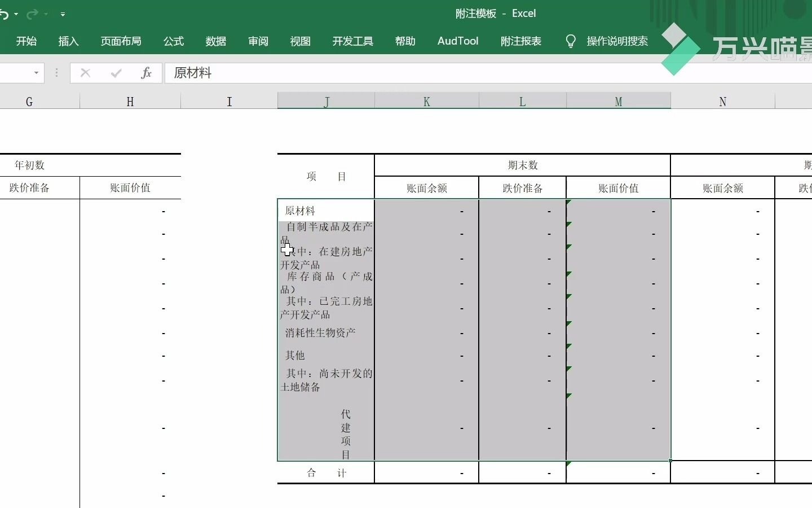Click the Undo arrow icon

click(5, 14)
